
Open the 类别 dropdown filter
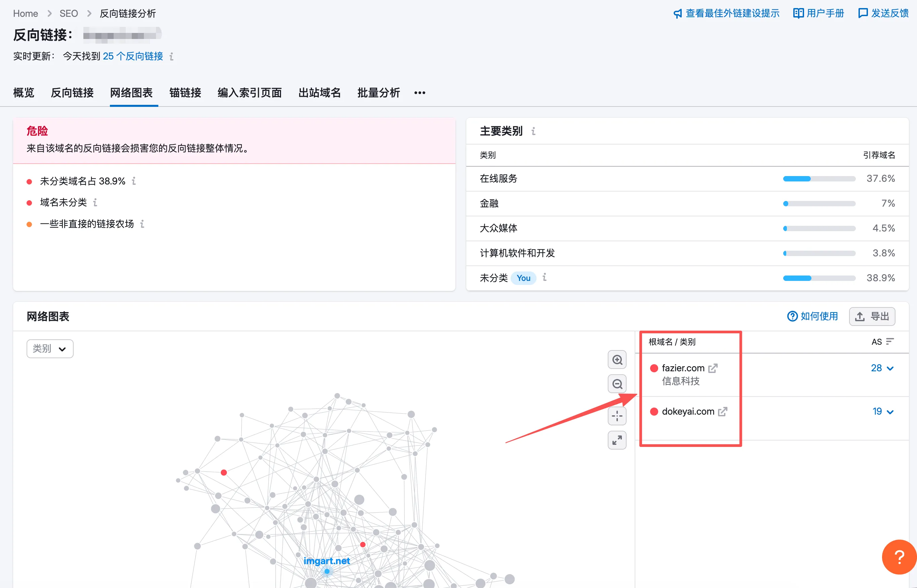(x=50, y=349)
